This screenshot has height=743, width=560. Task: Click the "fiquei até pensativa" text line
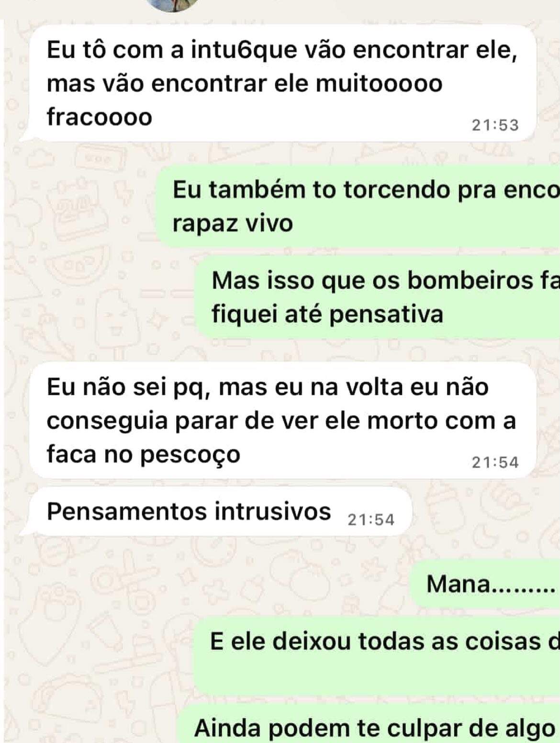327,315
